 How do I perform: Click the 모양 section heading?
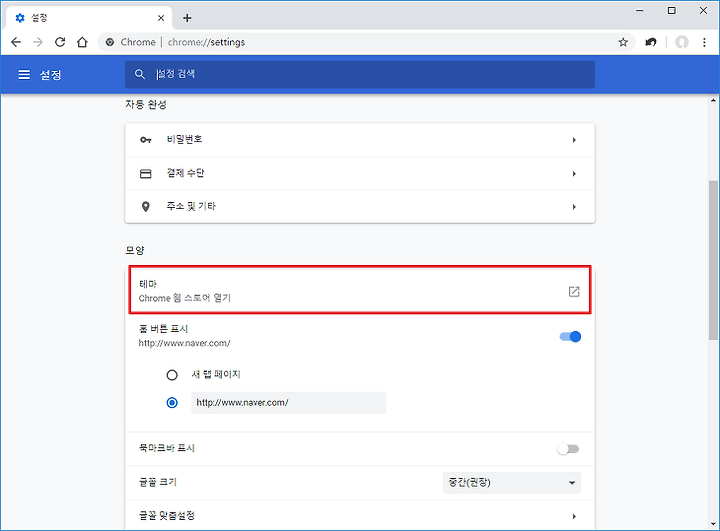coord(135,250)
